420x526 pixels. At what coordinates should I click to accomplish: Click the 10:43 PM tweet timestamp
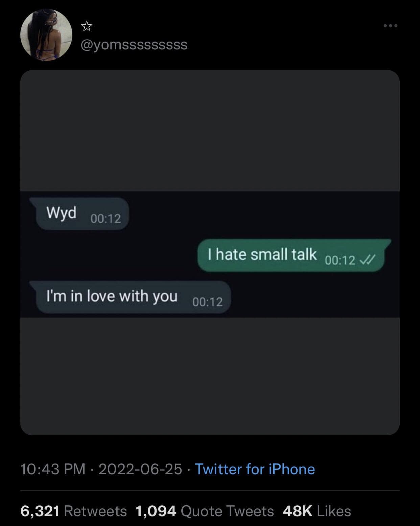[53, 469]
